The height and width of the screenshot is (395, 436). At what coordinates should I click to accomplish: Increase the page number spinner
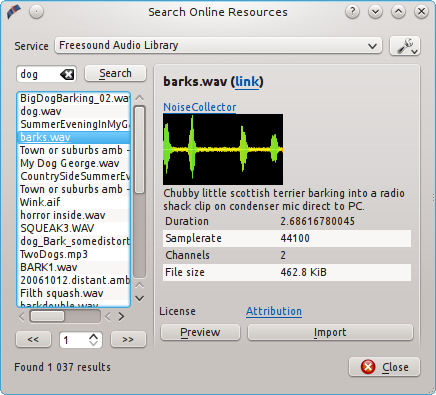(94, 336)
